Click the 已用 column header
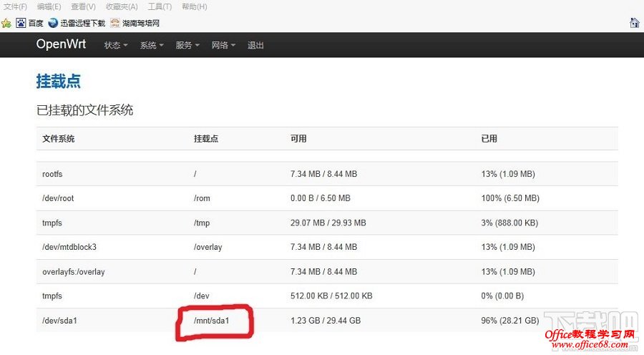 [x=489, y=138]
